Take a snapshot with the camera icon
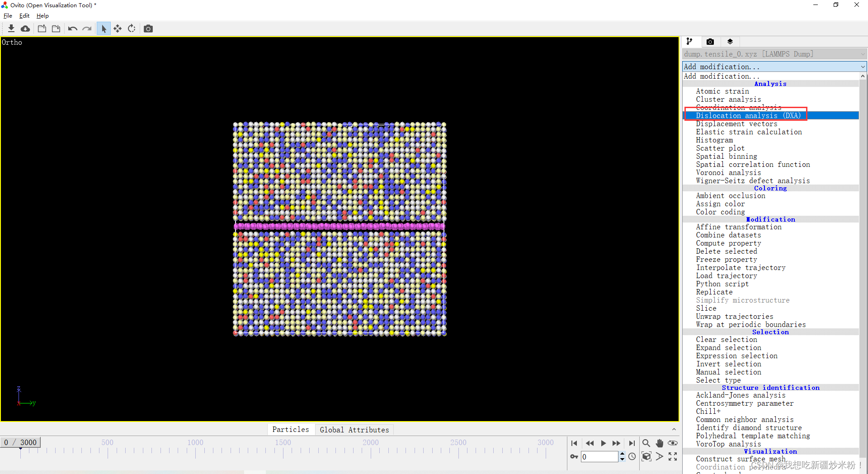 click(148, 28)
